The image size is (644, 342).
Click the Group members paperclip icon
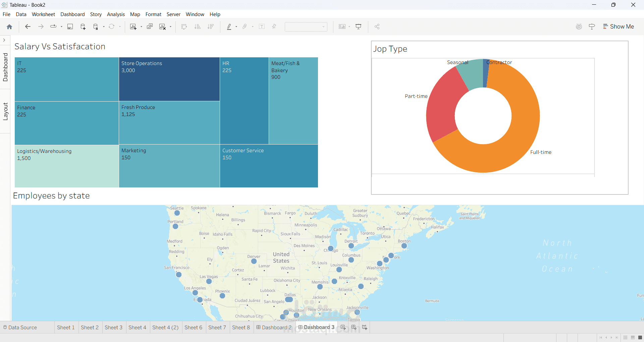tap(245, 26)
